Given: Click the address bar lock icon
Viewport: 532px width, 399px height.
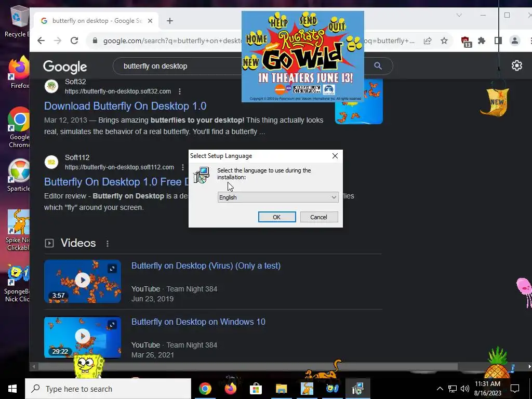Looking at the screenshot, I should [95, 41].
